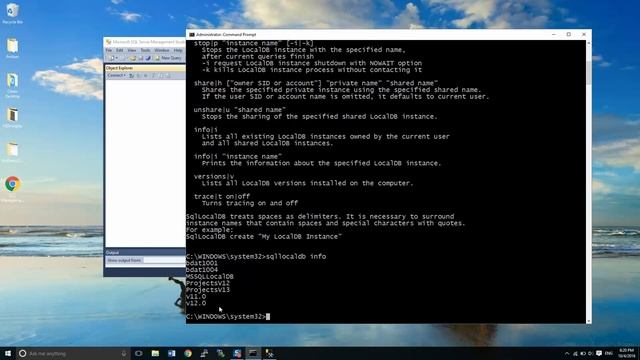This screenshot has height=360, width=640.
Task: Open Window menu in SQL Server Management Studio
Action: (162, 50)
